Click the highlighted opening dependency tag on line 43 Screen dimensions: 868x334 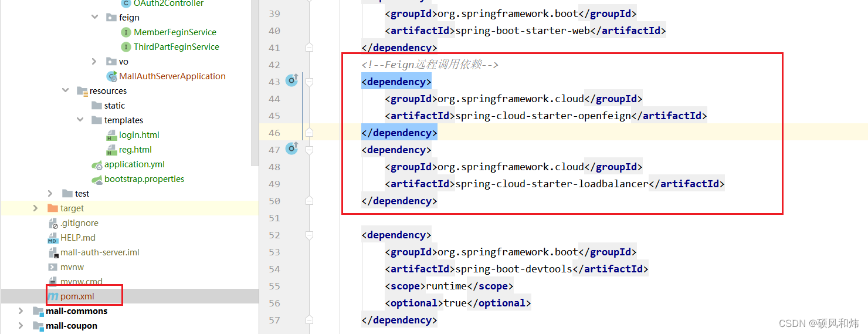tap(396, 82)
